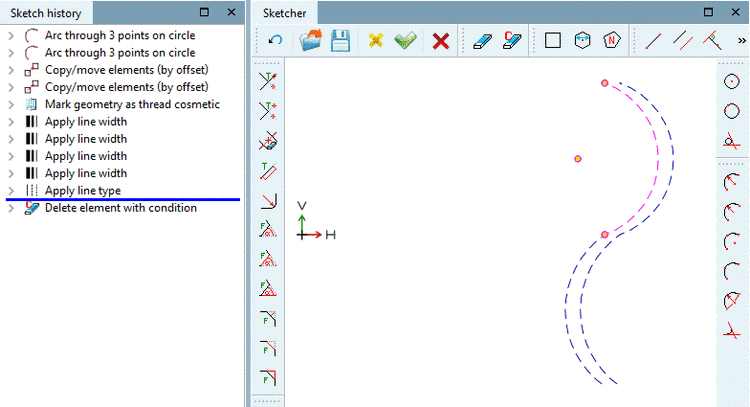Accept the sketch with the green checkmark
Screen dimensions: 750x407
point(406,40)
